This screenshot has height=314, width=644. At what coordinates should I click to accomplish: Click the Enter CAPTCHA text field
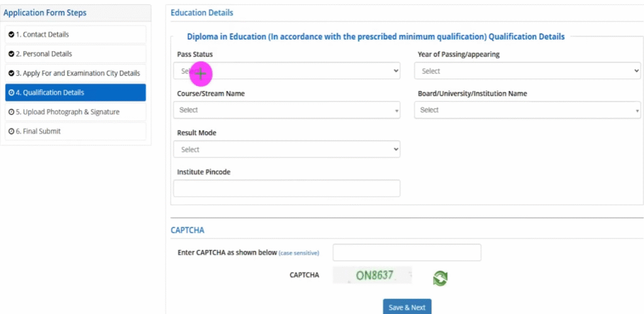406,252
